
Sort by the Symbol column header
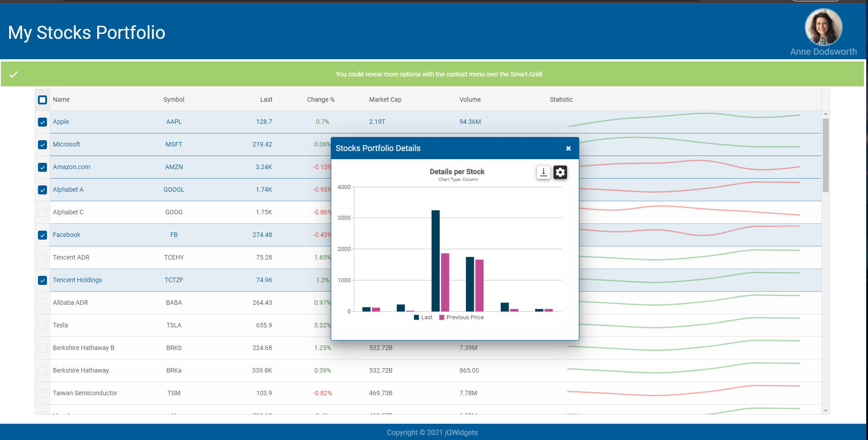pyautogui.click(x=174, y=99)
